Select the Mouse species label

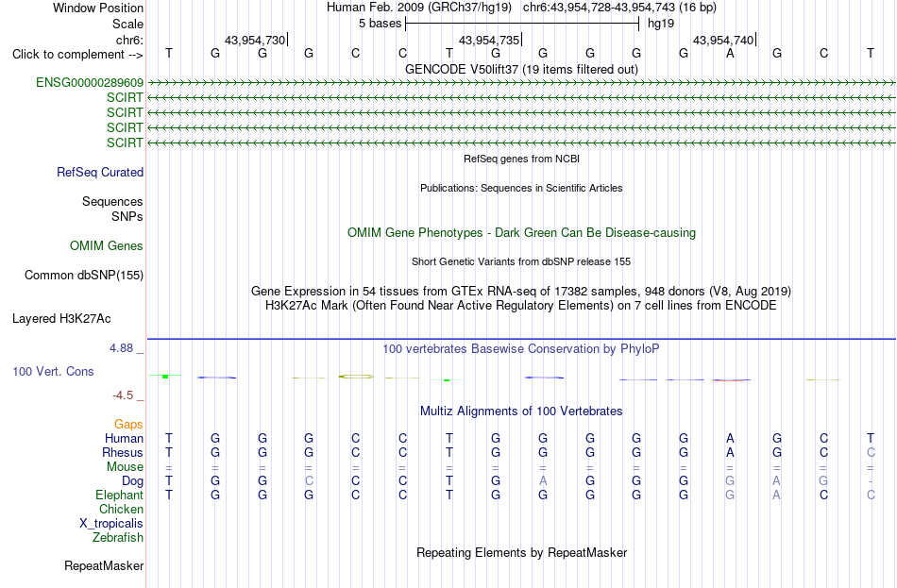(125, 467)
